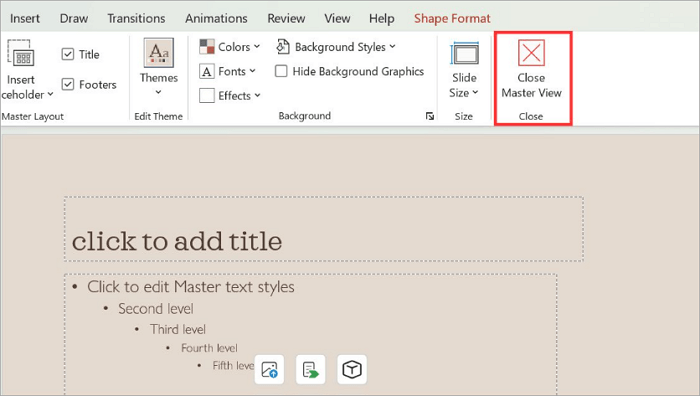700x396 pixels.
Task: Click the insert picture placeholder icon
Action: point(269,370)
